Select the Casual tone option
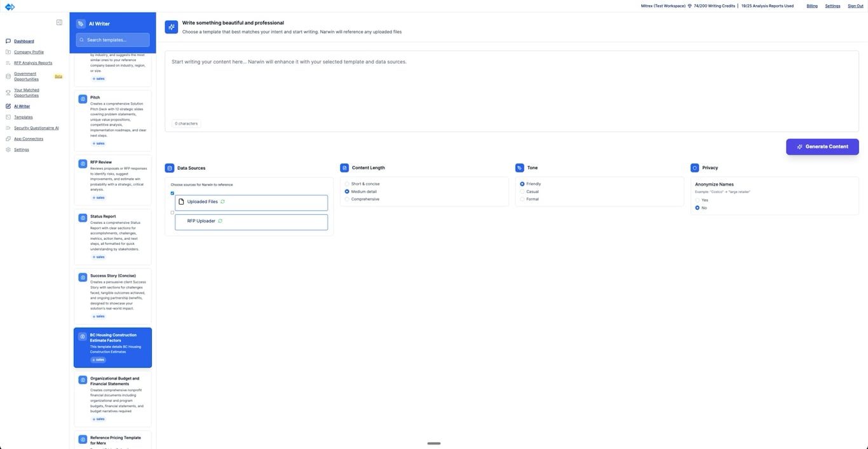The width and height of the screenshot is (868, 449). pyautogui.click(x=522, y=191)
